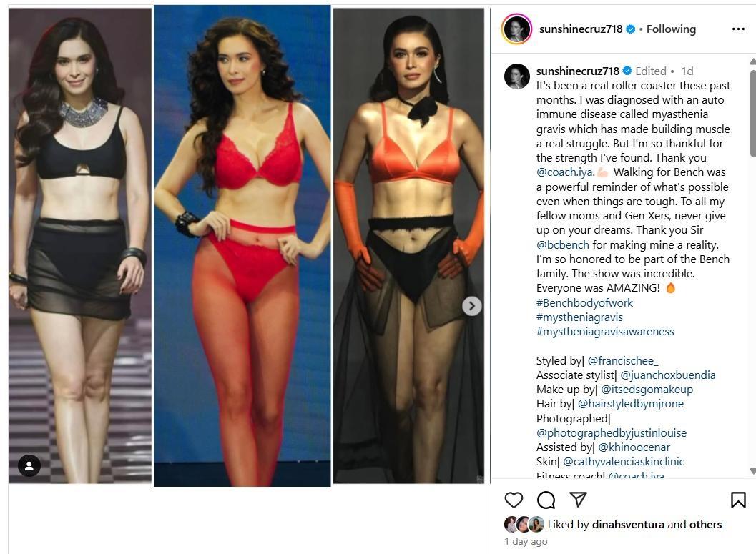Image resolution: width=756 pixels, height=554 pixels.
Task: Save post with the bookmark icon
Action: 738,500
